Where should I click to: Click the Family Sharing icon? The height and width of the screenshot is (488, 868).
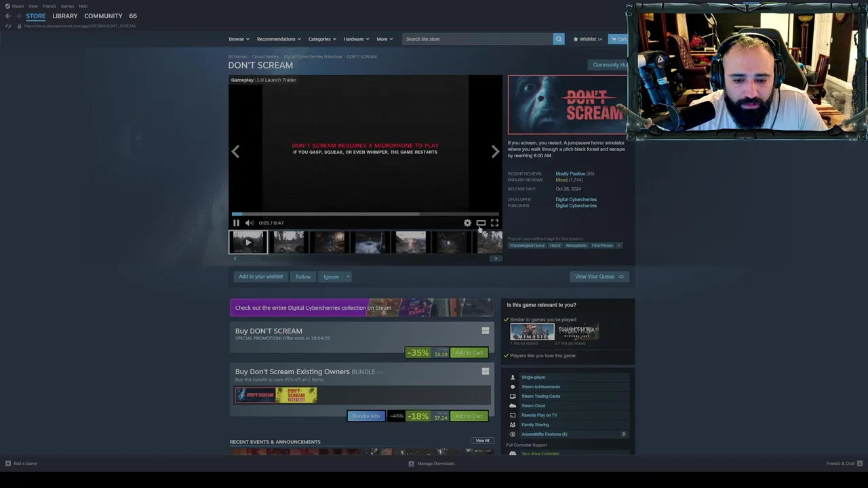point(513,424)
